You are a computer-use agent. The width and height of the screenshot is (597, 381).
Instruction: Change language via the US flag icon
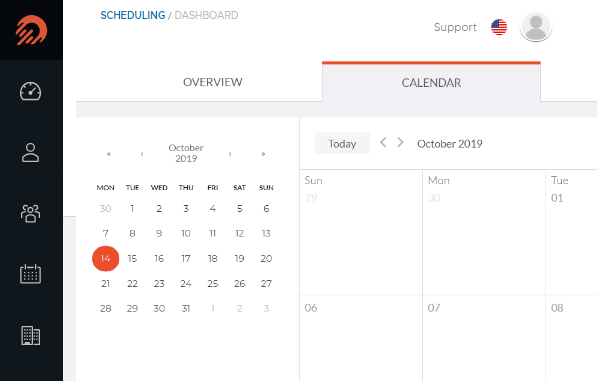[x=499, y=27]
